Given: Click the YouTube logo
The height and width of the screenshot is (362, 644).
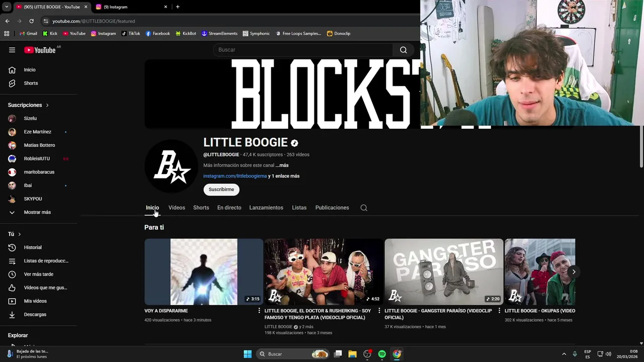Looking at the screenshot, I should 40,50.
